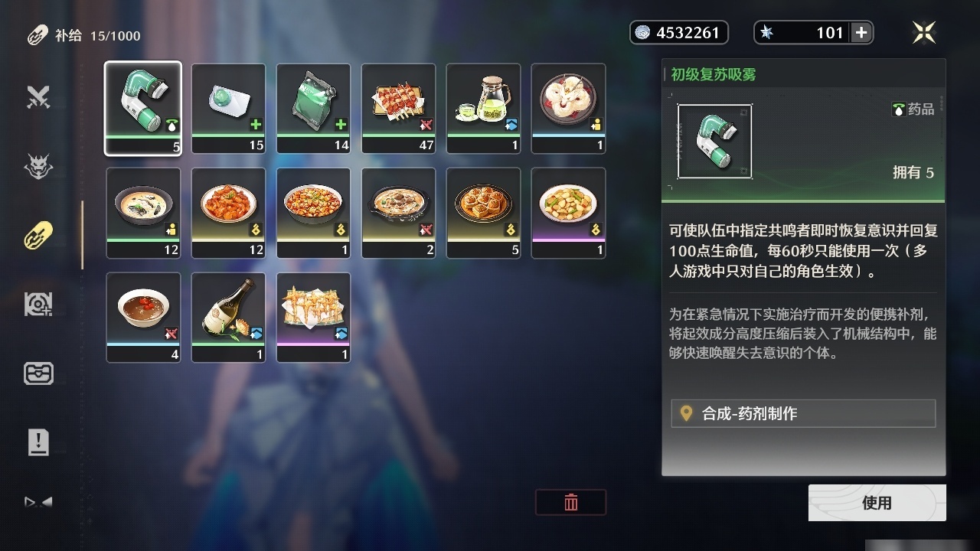Select the champagne bottle item
Viewport: 980px width, 551px height.
228,317
